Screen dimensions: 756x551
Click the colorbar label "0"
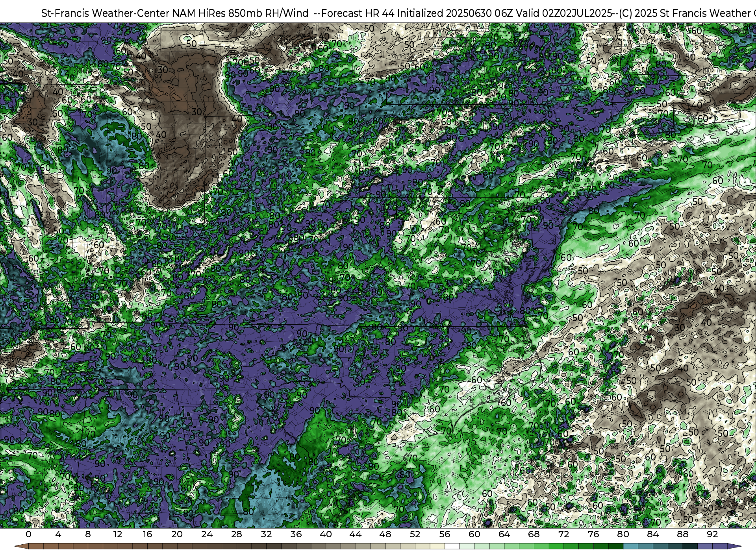tap(28, 534)
